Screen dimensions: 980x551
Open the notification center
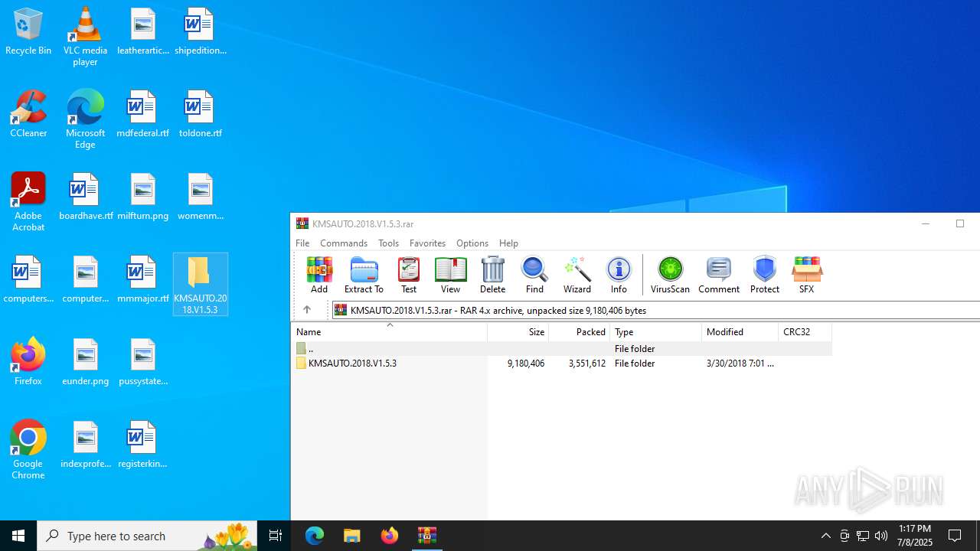[955, 536]
